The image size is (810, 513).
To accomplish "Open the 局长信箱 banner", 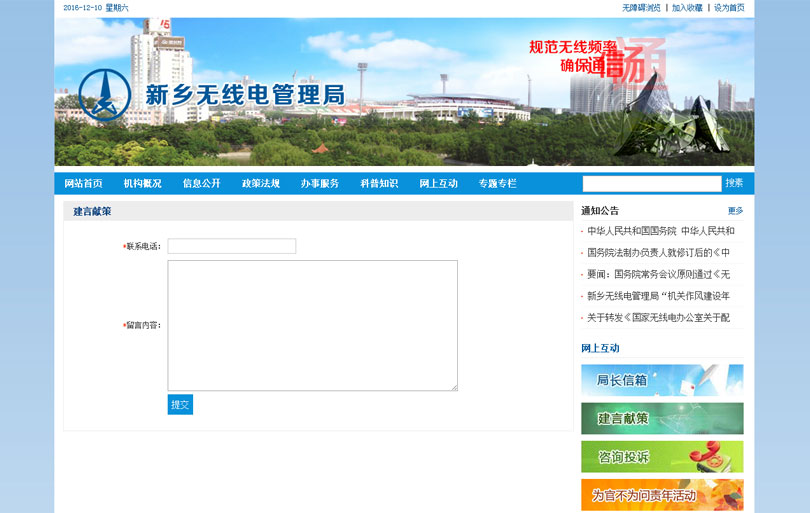I will [x=661, y=380].
